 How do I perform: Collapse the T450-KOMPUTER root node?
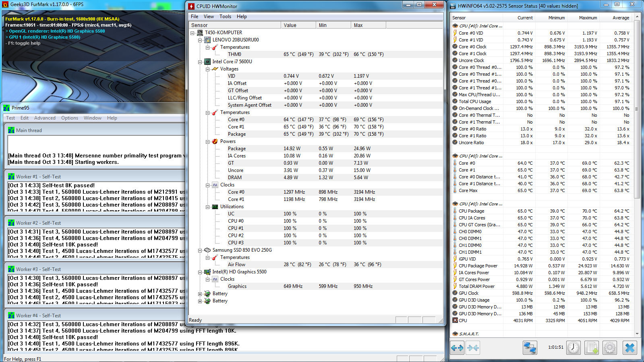tap(193, 33)
